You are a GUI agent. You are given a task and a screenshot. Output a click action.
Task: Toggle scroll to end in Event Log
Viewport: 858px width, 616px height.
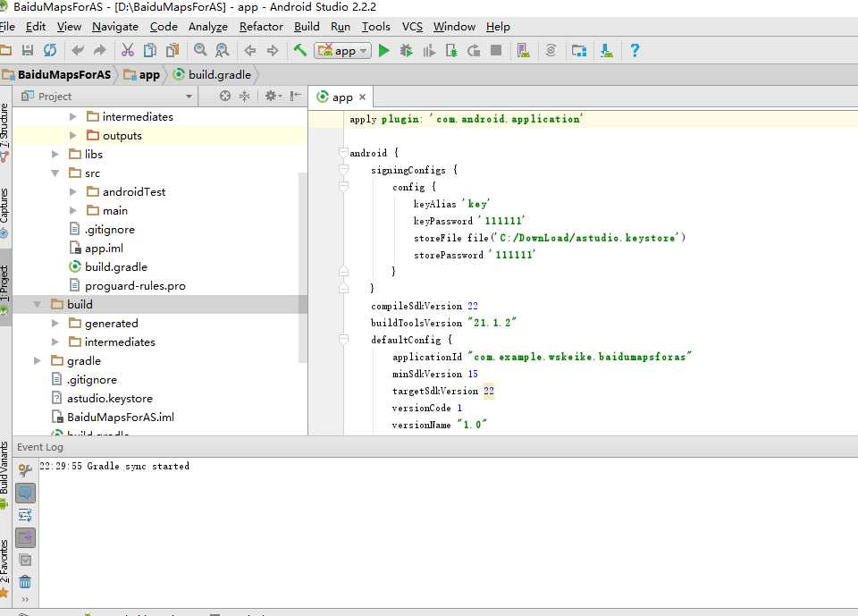click(25, 537)
